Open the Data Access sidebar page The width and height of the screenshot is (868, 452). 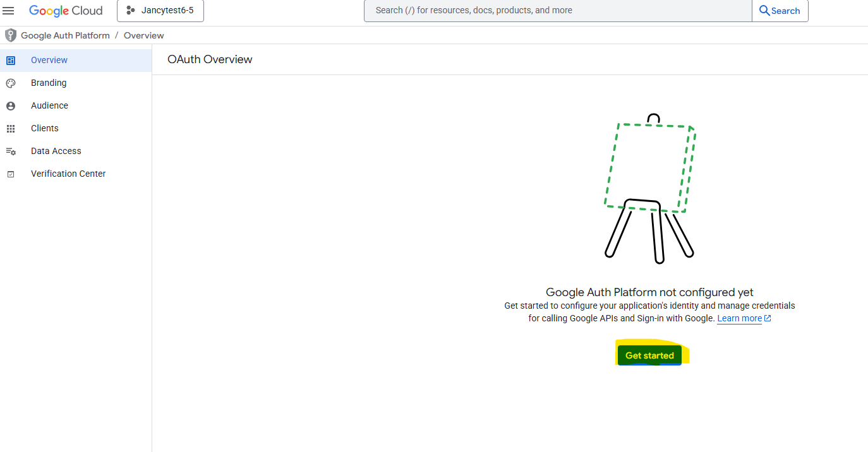point(76,151)
